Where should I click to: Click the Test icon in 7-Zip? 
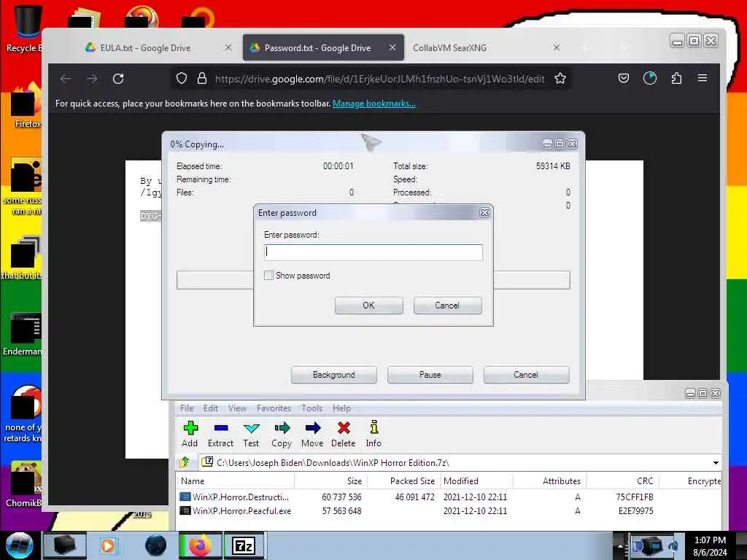[x=251, y=427]
